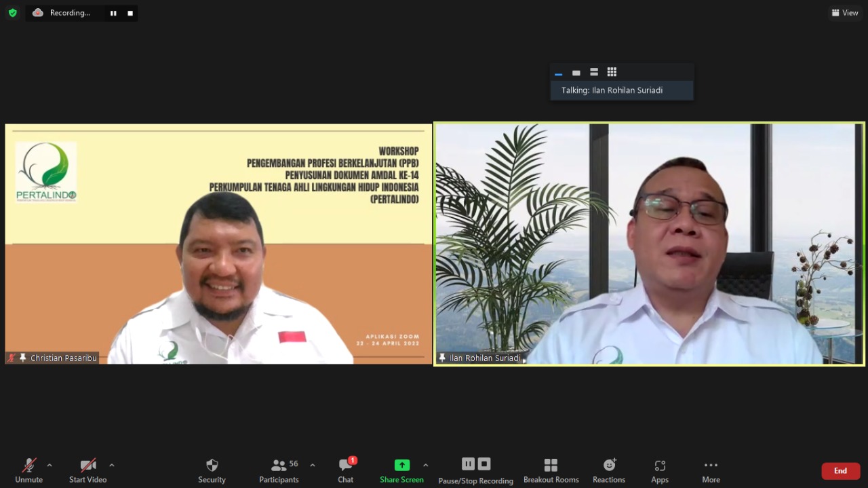Image resolution: width=868 pixels, height=488 pixels.
Task: Open the Security shield options
Action: [x=212, y=470]
